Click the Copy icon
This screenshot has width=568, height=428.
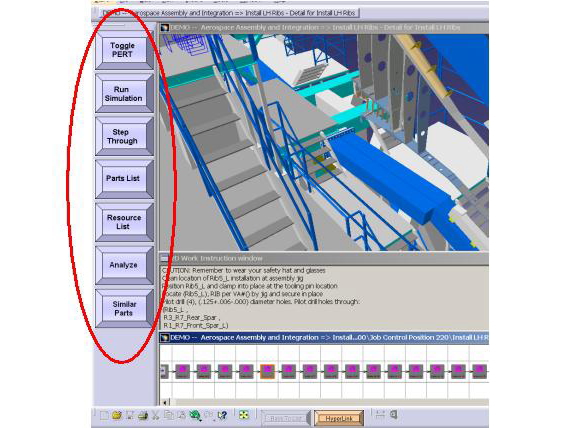tap(168, 415)
